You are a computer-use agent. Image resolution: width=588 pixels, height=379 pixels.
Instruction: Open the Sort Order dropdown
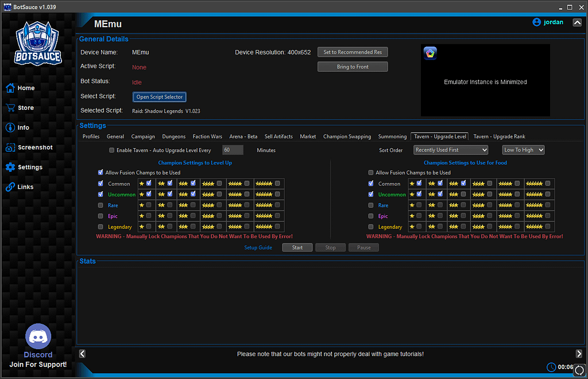pos(450,149)
